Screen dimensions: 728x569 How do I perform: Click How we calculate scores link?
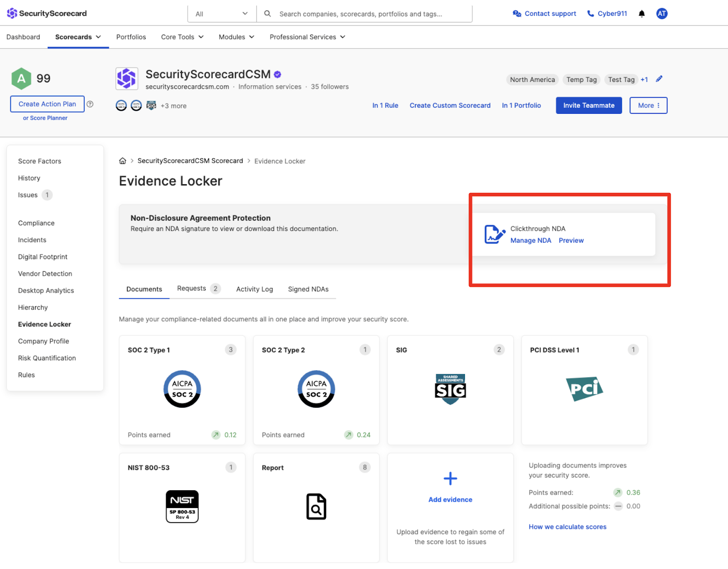pos(567,527)
